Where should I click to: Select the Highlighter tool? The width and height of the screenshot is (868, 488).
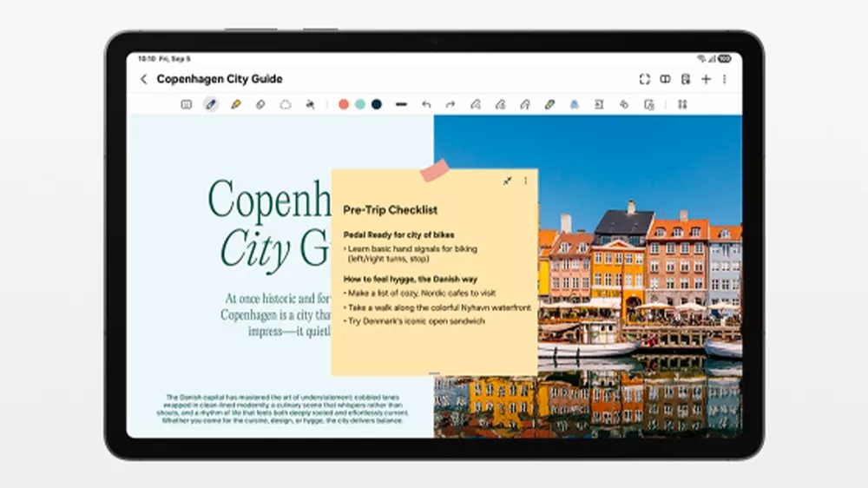(236, 104)
